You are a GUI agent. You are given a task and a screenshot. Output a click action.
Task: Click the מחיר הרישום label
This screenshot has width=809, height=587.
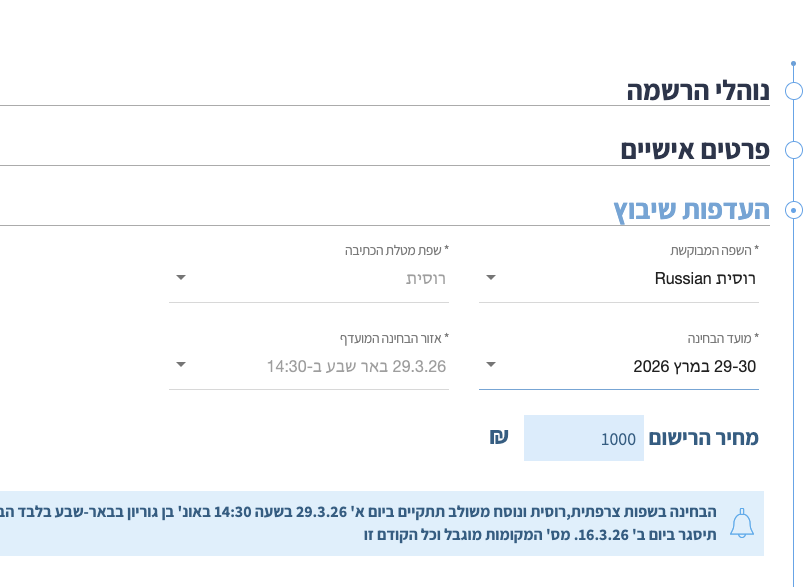coord(704,437)
